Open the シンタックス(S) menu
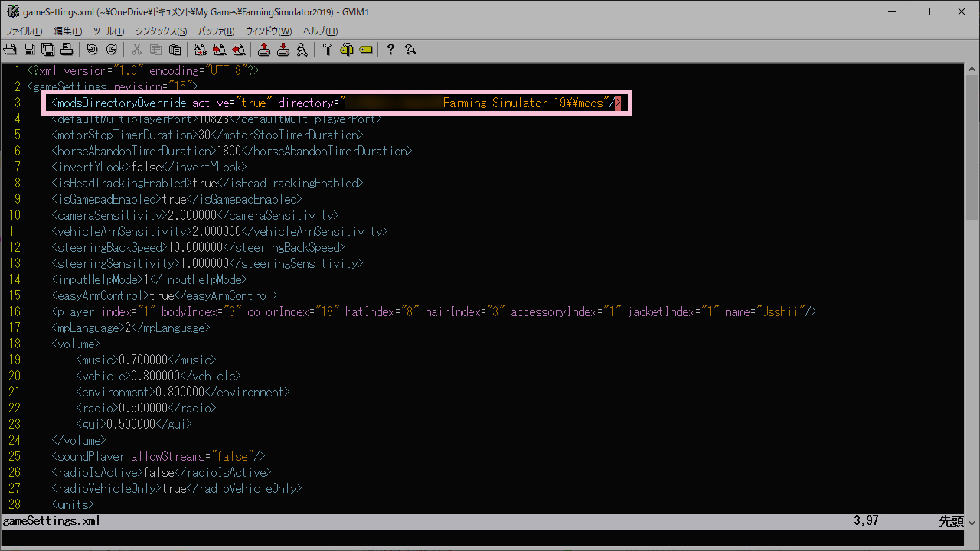Image resolution: width=980 pixels, height=551 pixels. pos(161,31)
